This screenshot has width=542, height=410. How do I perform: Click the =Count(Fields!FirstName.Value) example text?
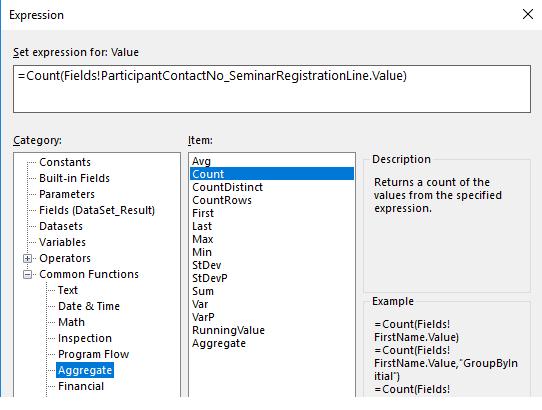(416, 330)
